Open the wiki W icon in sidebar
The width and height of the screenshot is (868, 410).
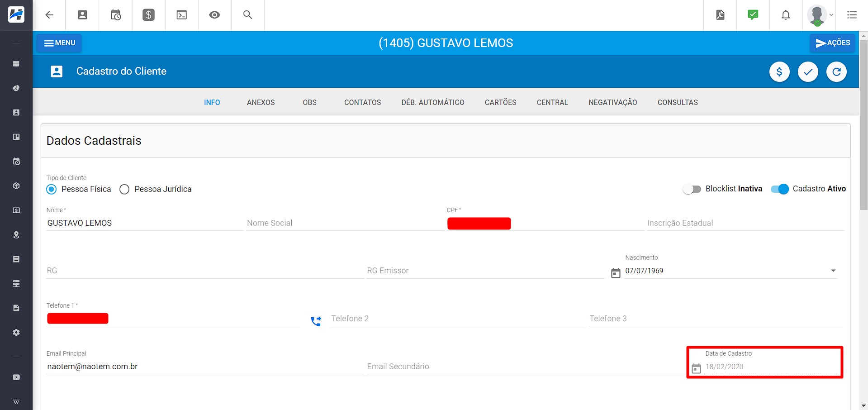click(x=16, y=402)
